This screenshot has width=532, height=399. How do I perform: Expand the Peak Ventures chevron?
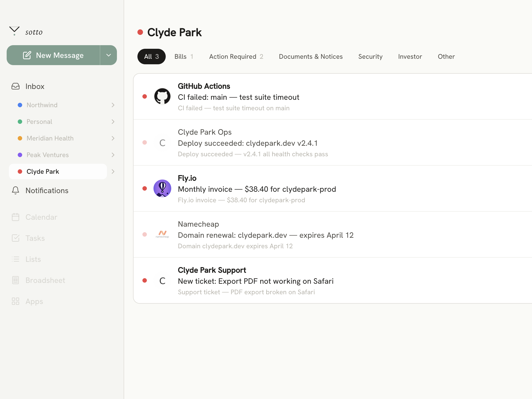click(x=113, y=155)
